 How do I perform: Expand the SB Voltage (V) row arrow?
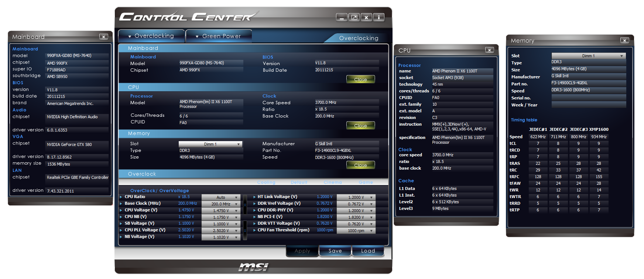click(x=121, y=224)
